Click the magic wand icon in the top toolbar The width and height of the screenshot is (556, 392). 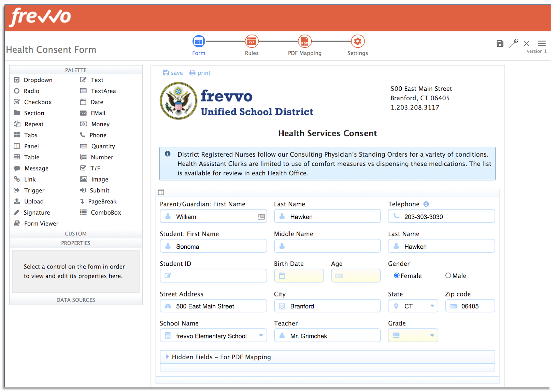[513, 43]
